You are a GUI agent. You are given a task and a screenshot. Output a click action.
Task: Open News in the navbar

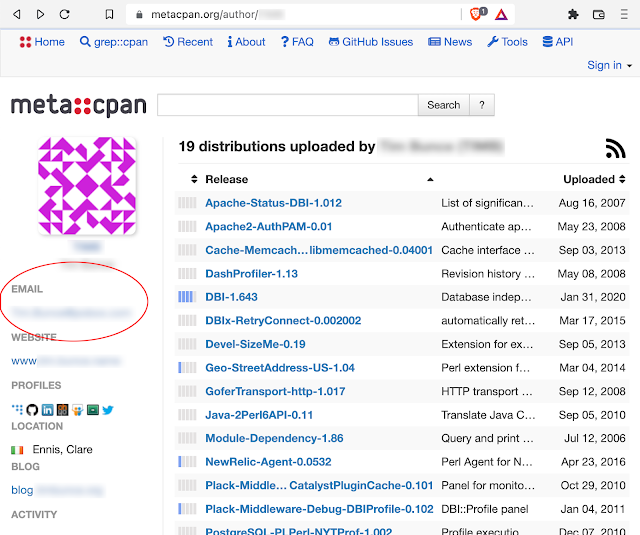pyautogui.click(x=450, y=42)
